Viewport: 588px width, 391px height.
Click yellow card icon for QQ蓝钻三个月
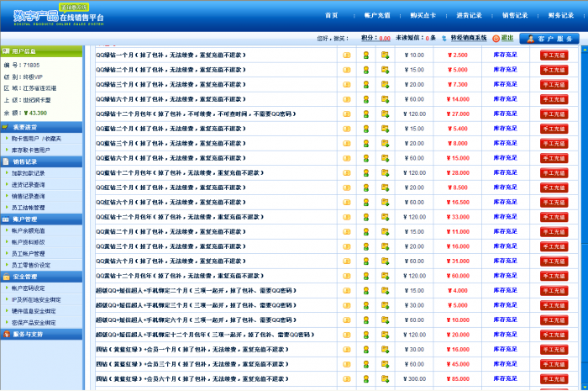(x=346, y=143)
